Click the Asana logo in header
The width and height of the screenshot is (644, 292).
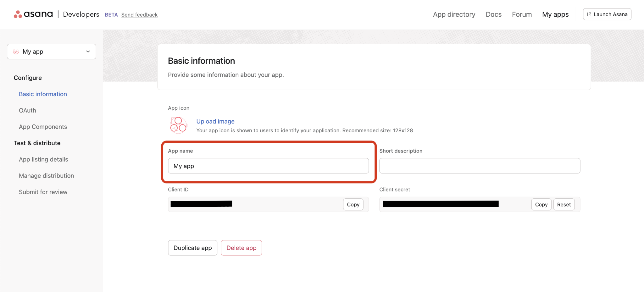coord(33,14)
